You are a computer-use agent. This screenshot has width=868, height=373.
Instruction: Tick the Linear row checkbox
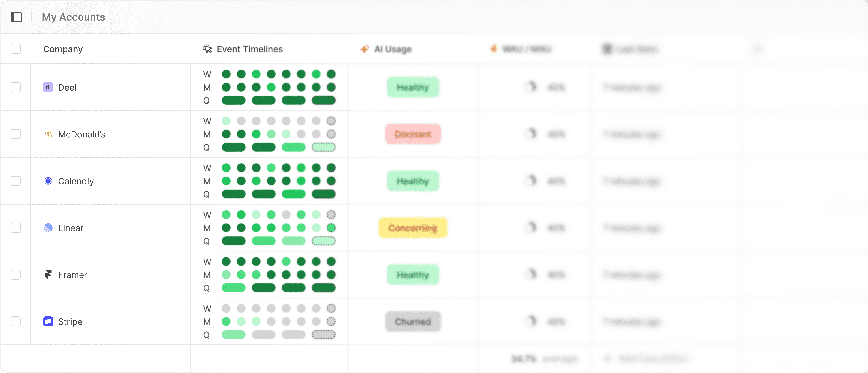pos(15,228)
